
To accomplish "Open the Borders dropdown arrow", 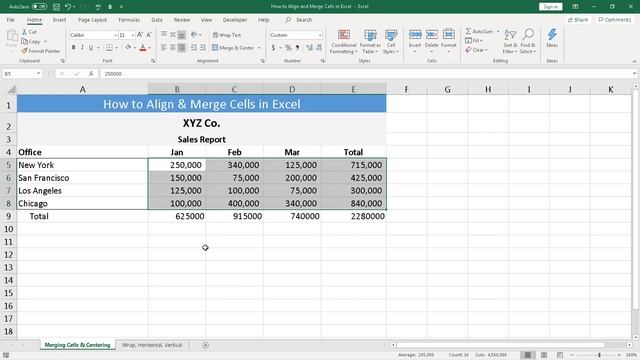I will [x=117, y=48].
